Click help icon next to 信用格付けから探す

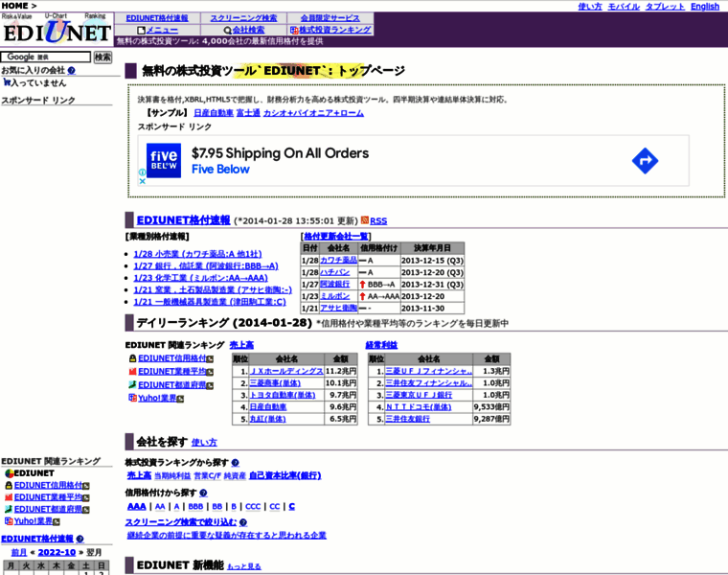click(203, 493)
